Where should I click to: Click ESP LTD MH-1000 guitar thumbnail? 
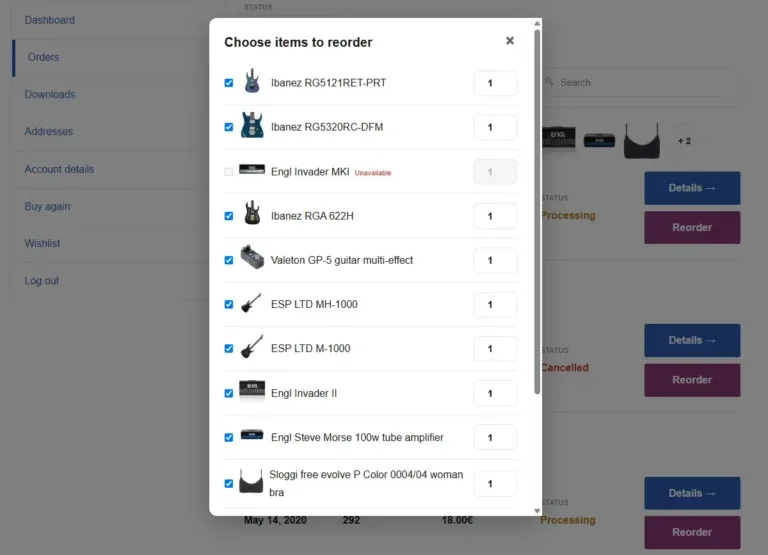[252, 302]
